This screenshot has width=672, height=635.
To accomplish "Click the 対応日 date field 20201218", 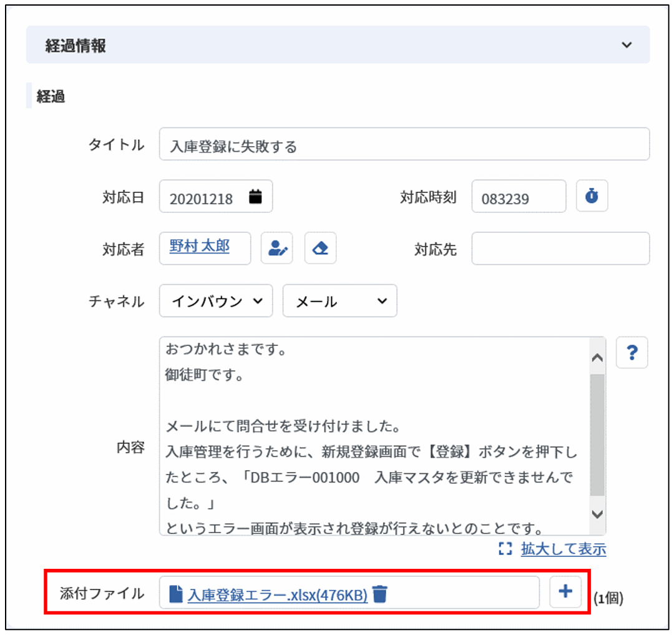I will [x=215, y=197].
